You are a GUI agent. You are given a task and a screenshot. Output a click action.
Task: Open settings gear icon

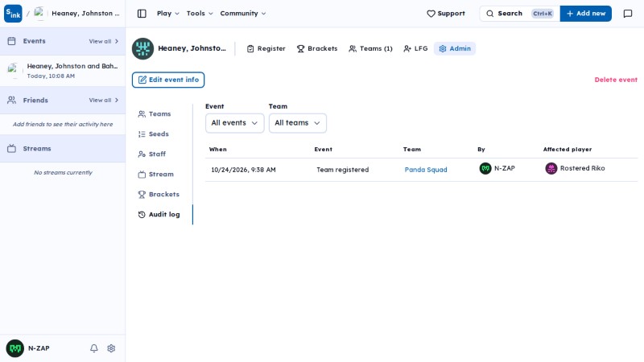click(x=111, y=348)
